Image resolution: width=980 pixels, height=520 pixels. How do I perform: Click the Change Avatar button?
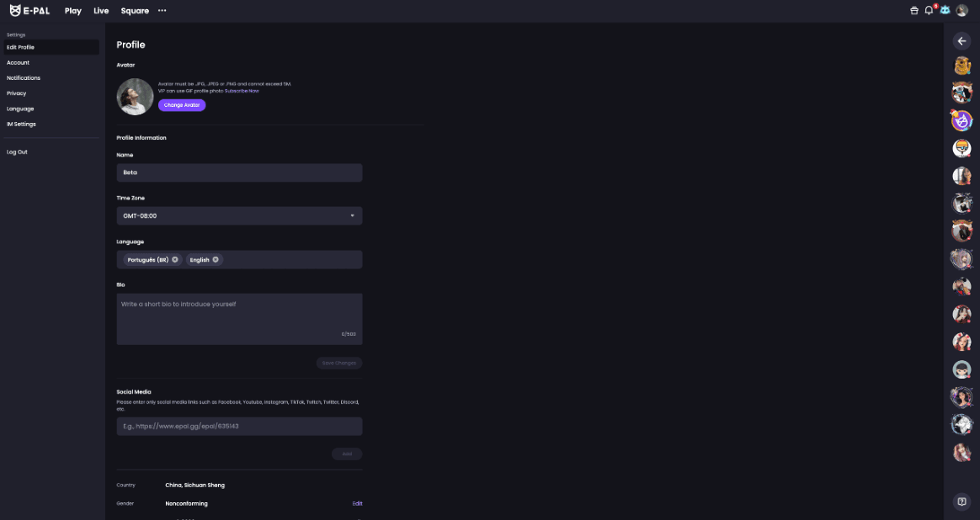[x=182, y=105]
